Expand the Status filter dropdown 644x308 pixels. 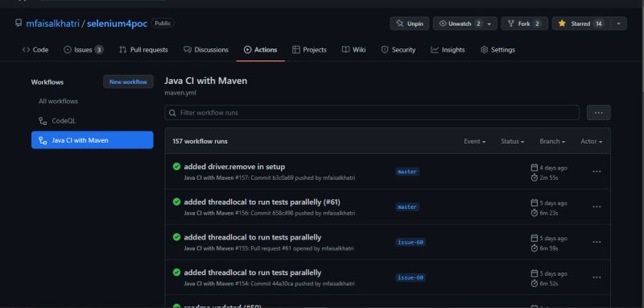coord(512,141)
